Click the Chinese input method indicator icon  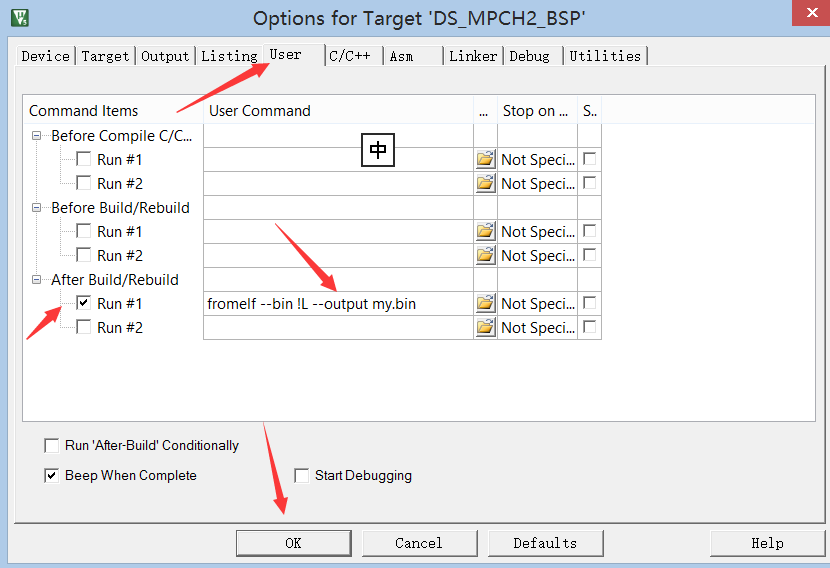[377, 150]
